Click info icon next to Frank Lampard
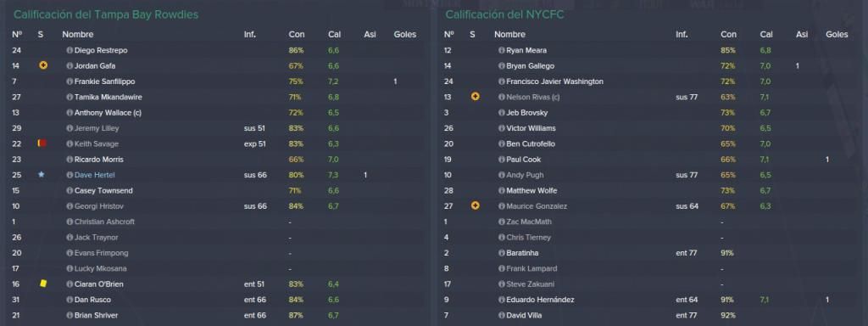The width and height of the screenshot is (868, 326). (x=502, y=268)
